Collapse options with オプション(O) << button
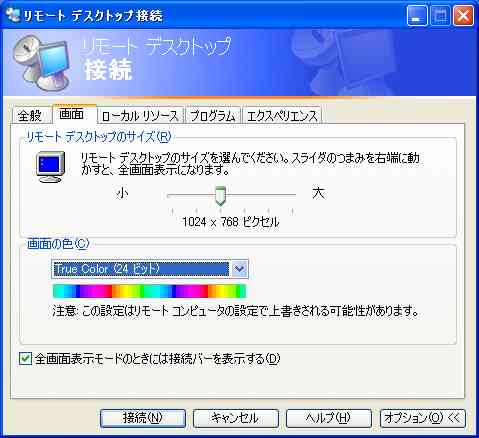This screenshot has width=479, height=438. tap(423, 418)
